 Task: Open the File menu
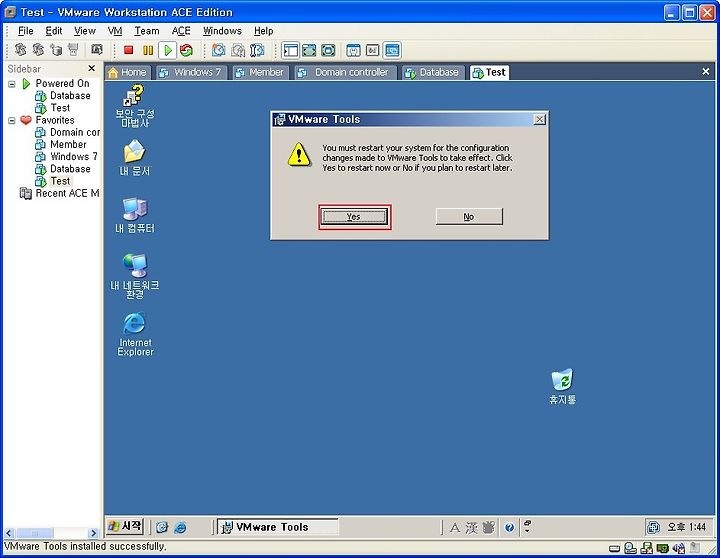(x=25, y=31)
